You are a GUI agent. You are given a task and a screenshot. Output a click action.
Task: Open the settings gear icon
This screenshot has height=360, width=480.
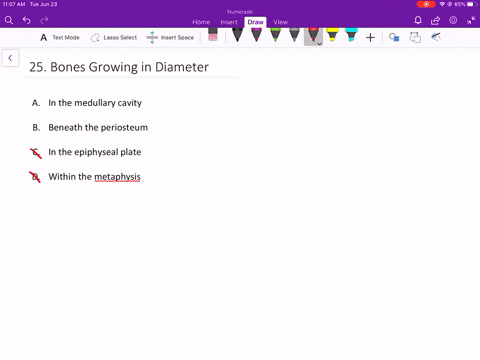point(453,20)
